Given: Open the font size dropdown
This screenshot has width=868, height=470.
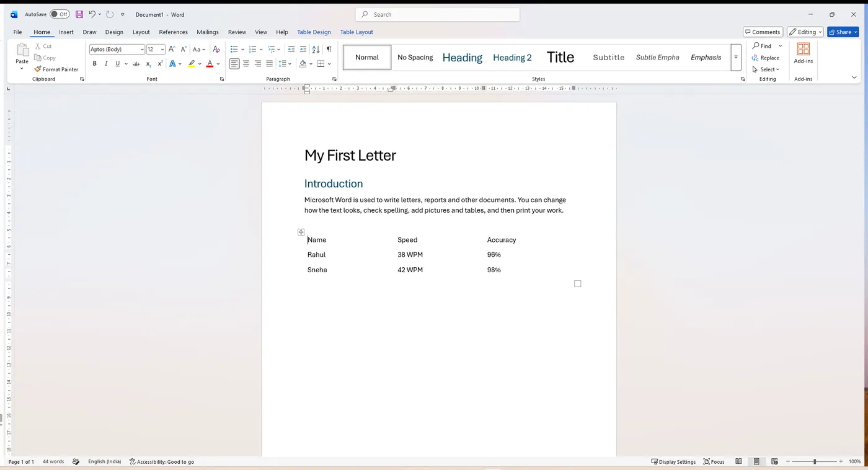Looking at the screenshot, I should click(x=162, y=49).
